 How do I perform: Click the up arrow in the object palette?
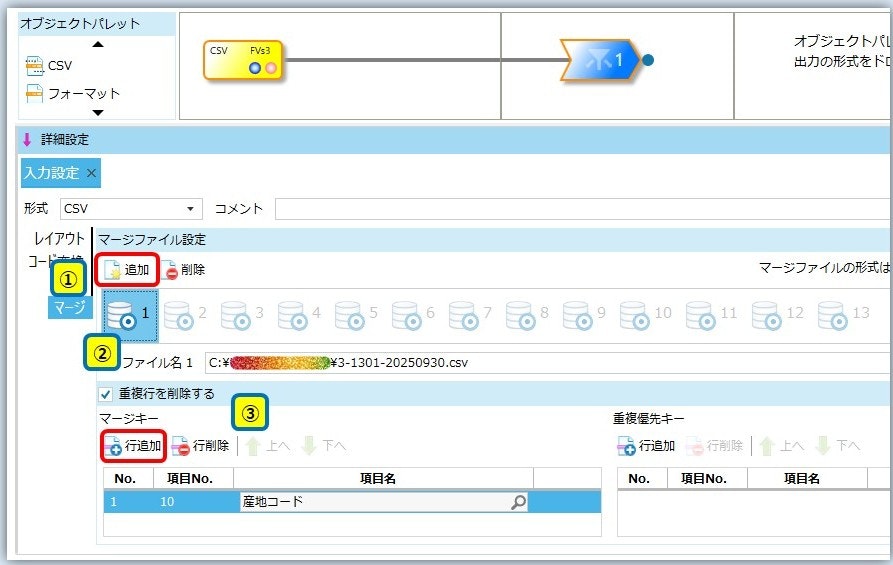point(98,44)
